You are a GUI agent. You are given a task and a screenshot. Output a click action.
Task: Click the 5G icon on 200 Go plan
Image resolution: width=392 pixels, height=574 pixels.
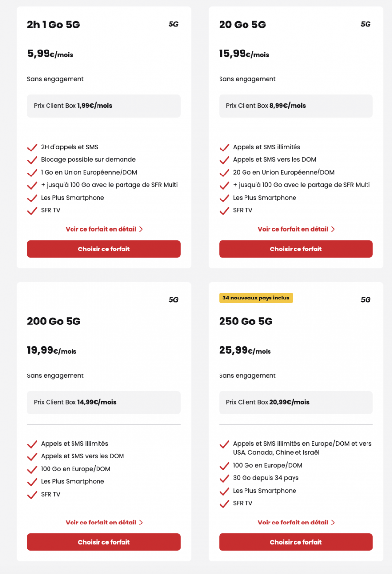(173, 299)
